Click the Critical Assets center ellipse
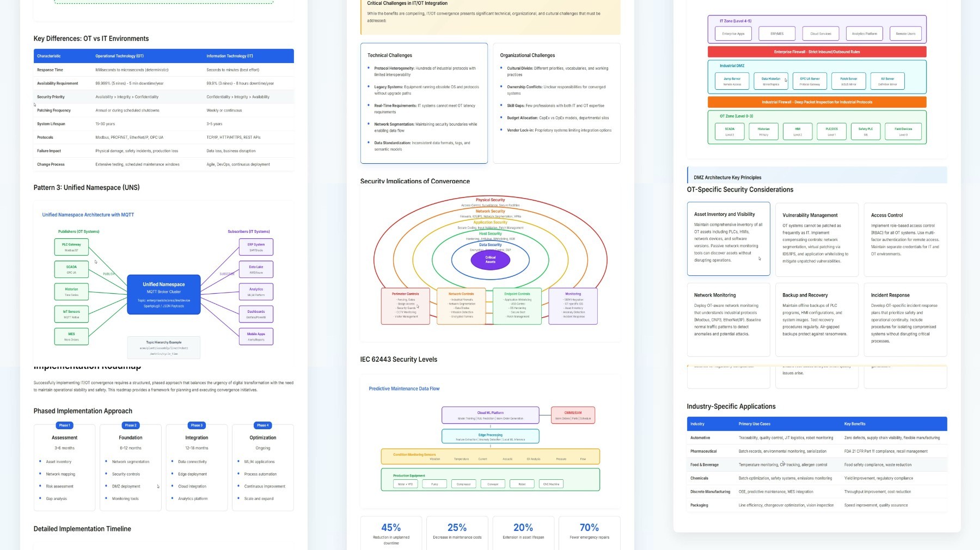This screenshot has width=980, height=550. click(x=491, y=259)
